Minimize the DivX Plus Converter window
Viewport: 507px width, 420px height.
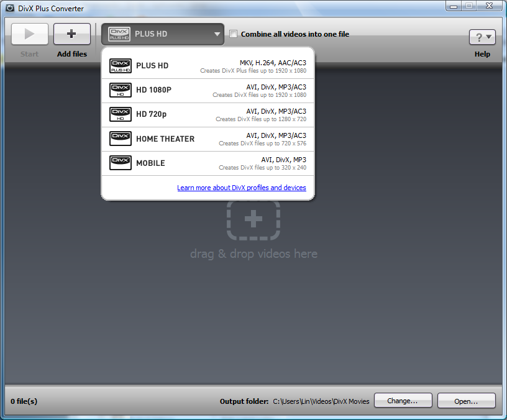[454, 6]
